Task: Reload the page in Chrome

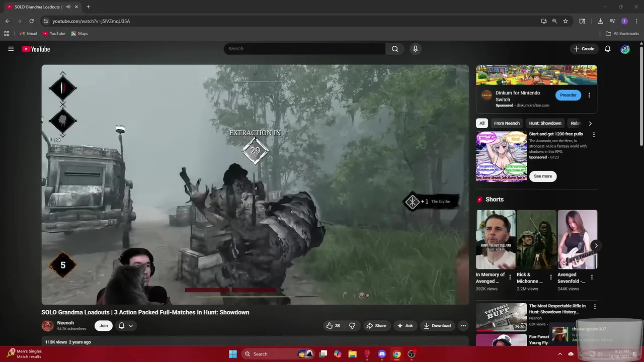Action: pyautogui.click(x=31, y=21)
